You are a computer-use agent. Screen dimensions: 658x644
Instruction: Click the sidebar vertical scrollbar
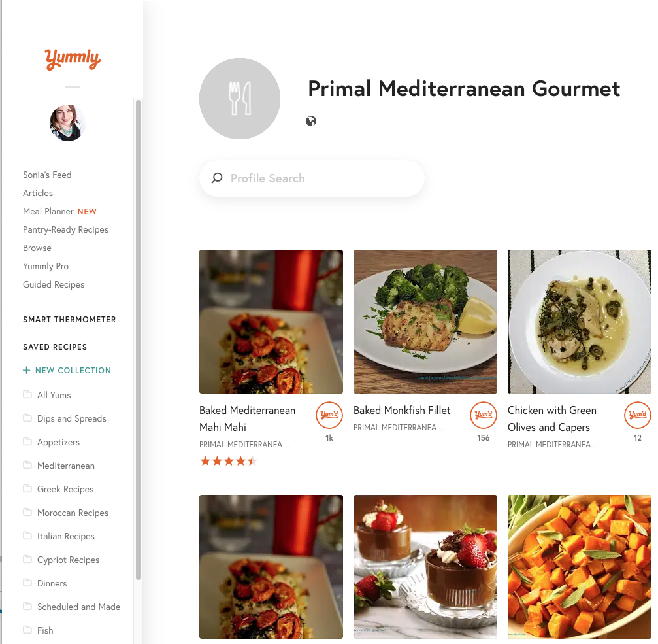pos(139,340)
